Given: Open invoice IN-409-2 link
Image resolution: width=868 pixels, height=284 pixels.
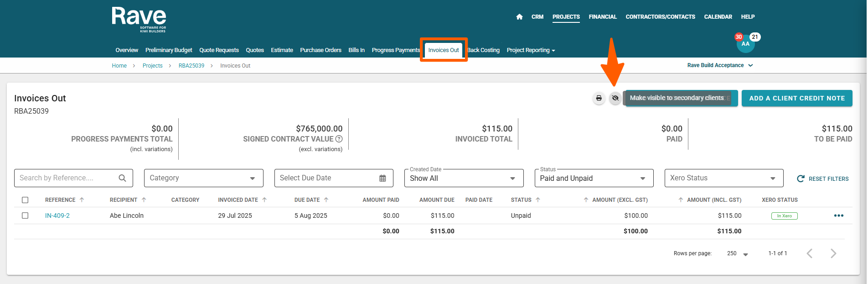Looking at the screenshot, I should click(57, 216).
